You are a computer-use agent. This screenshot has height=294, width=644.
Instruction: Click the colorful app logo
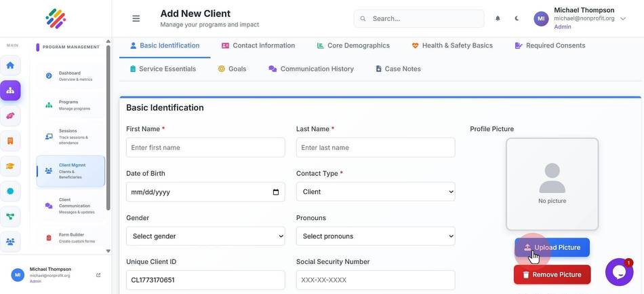(56, 18)
